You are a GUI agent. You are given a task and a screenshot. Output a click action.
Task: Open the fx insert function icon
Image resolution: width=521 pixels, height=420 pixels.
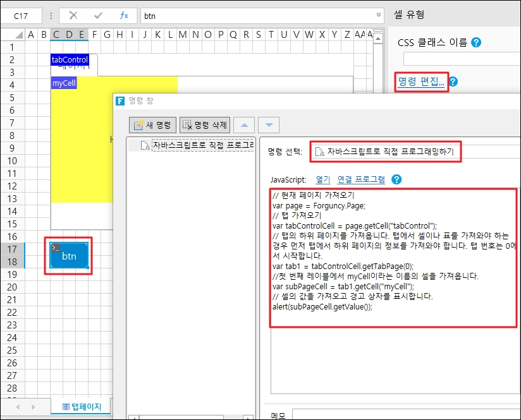124,16
